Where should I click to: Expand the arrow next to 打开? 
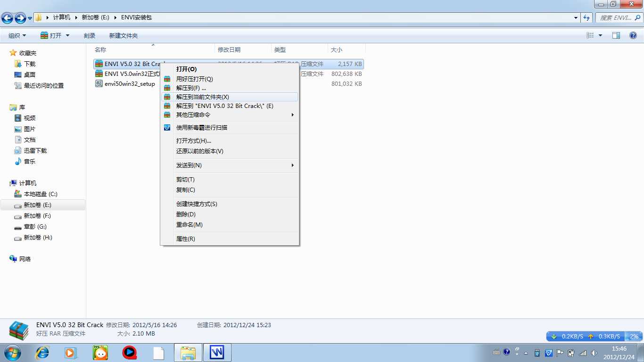coord(67,35)
